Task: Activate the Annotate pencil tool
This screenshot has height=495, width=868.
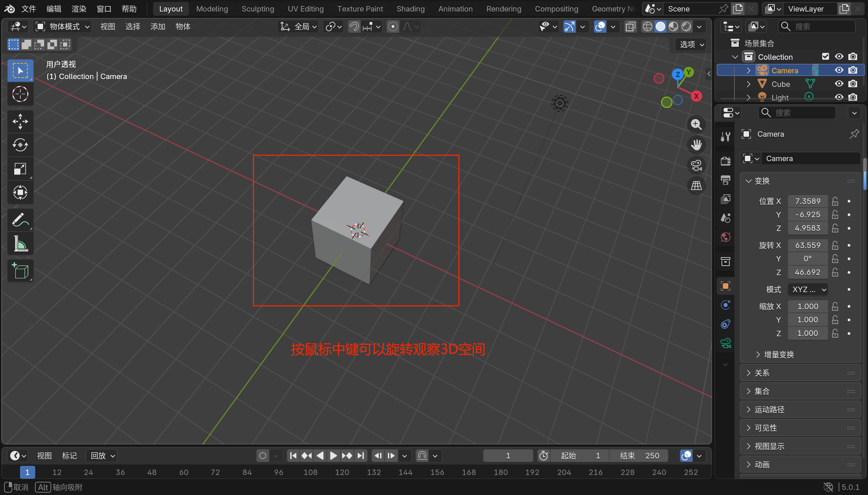Action: [20, 220]
